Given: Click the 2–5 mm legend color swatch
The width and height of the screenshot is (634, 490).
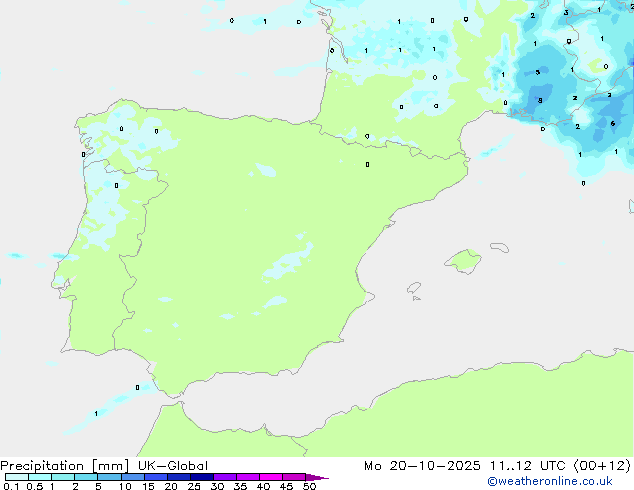Looking at the screenshot, I should click(x=86, y=477).
